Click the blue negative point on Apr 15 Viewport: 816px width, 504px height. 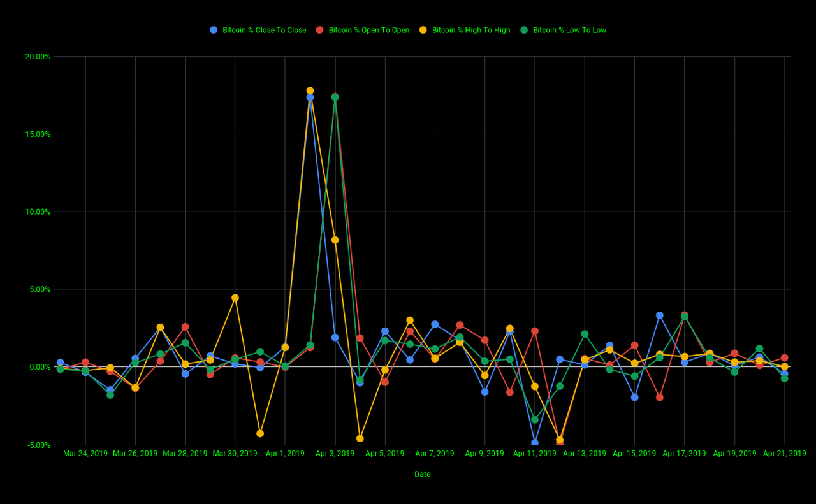click(x=635, y=397)
